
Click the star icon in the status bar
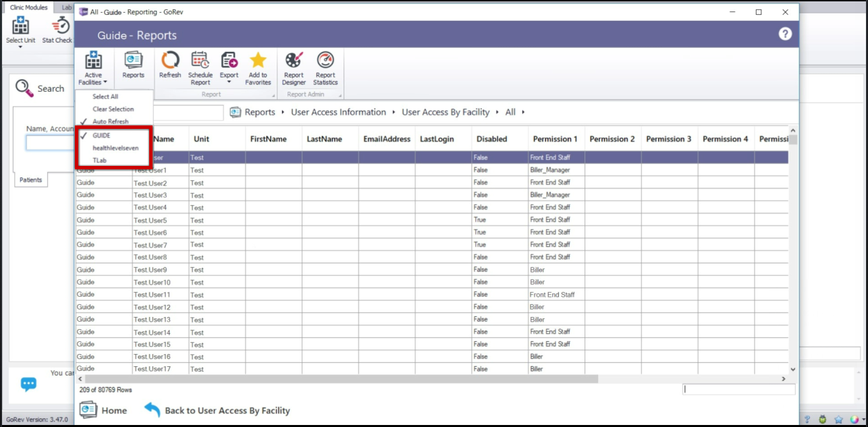[x=838, y=420]
